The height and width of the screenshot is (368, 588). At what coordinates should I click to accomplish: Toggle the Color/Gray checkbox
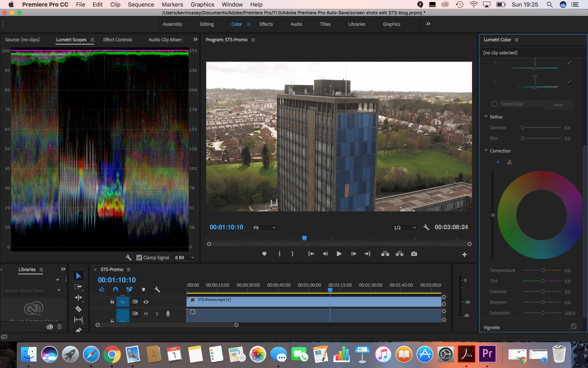click(494, 104)
